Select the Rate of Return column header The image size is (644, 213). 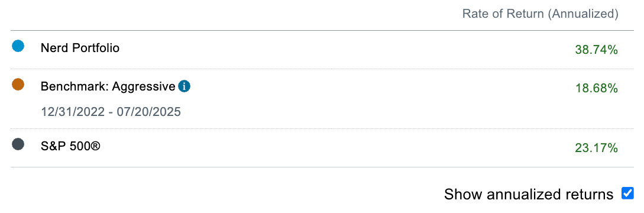(541, 14)
